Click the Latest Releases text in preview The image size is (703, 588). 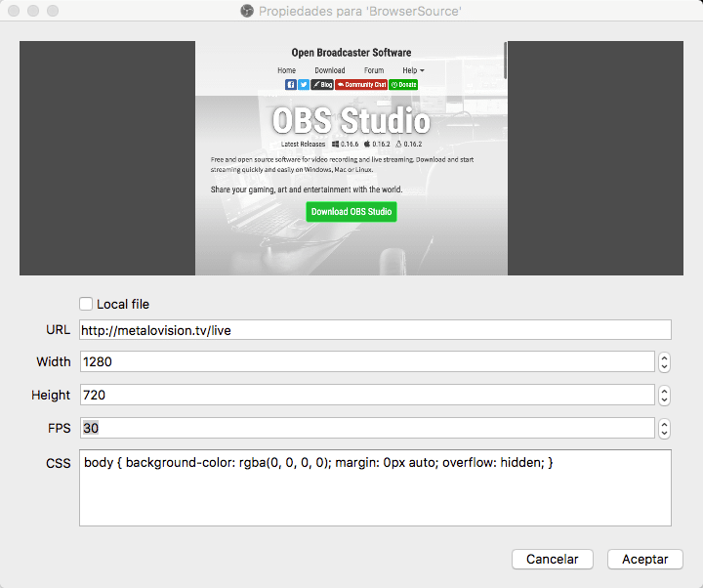point(303,144)
